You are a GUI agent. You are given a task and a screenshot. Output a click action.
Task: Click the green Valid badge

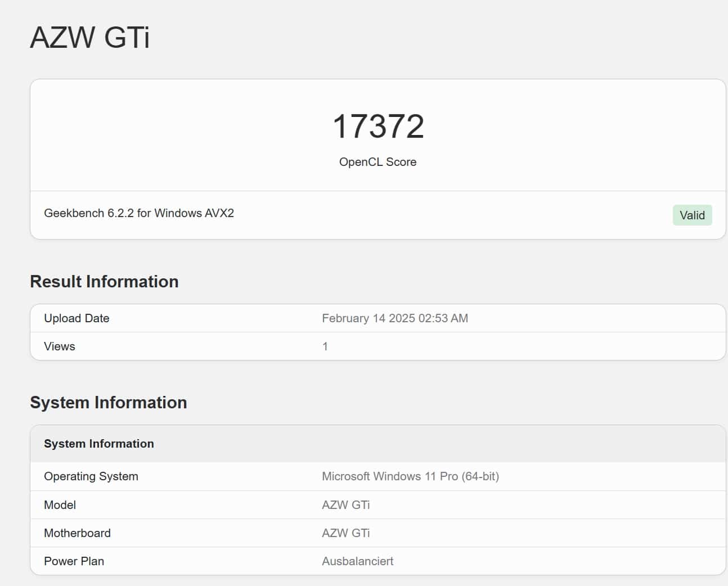pos(691,215)
